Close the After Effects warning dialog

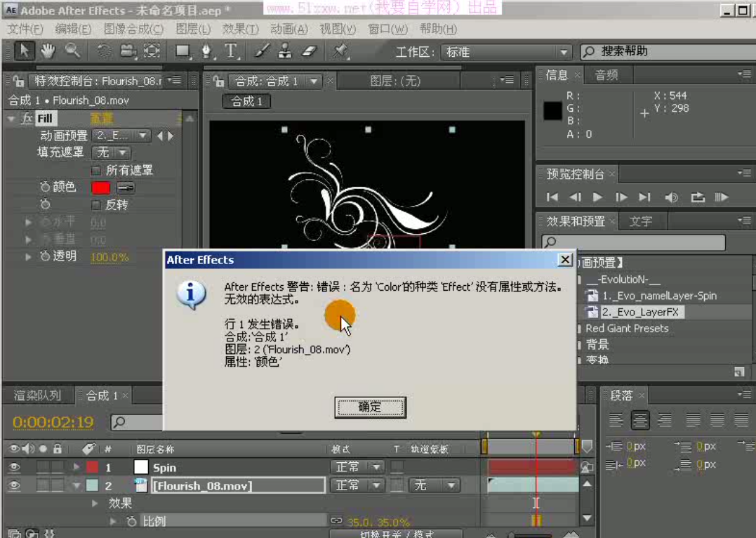click(565, 260)
